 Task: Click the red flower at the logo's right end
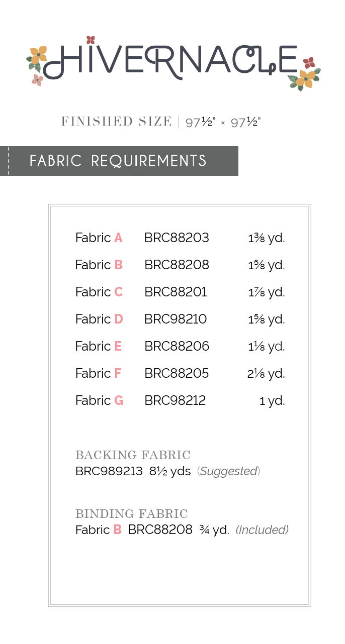(309, 63)
